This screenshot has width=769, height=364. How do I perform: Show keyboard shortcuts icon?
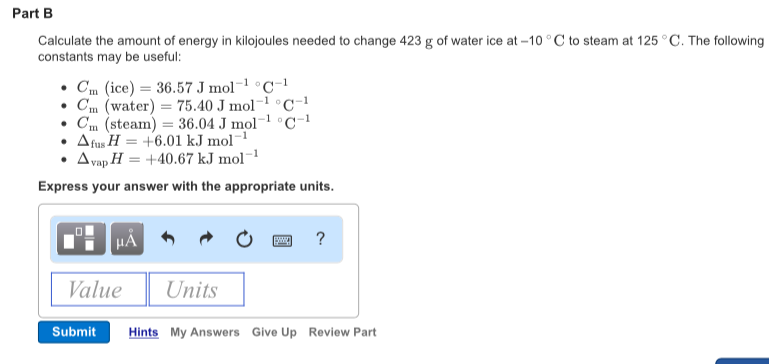[282, 240]
